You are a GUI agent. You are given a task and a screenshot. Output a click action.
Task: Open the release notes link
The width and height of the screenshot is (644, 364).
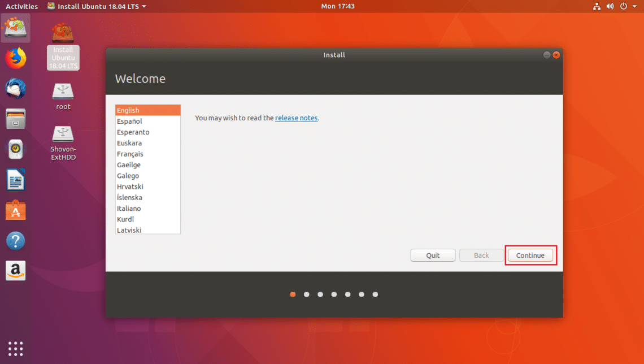296,118
